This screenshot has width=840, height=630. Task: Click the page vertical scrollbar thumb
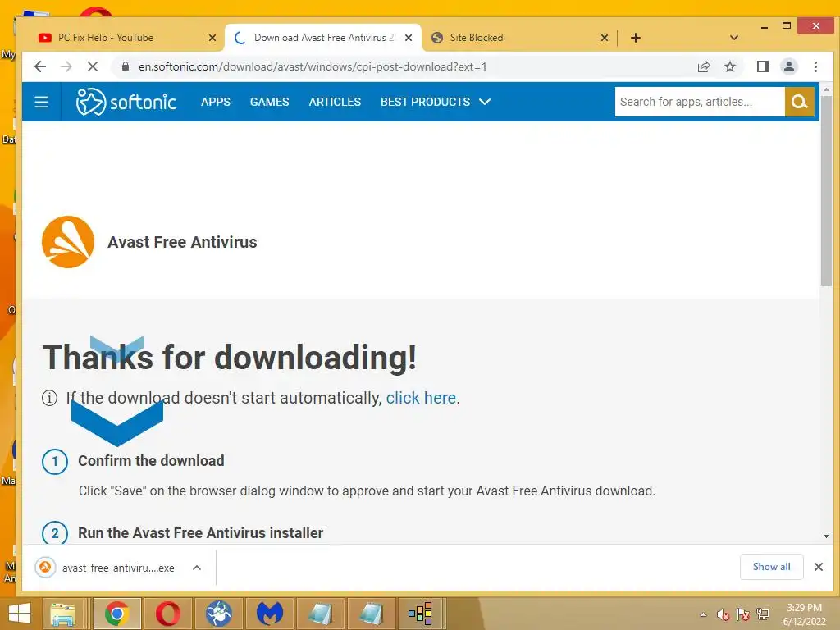point(826,192)
